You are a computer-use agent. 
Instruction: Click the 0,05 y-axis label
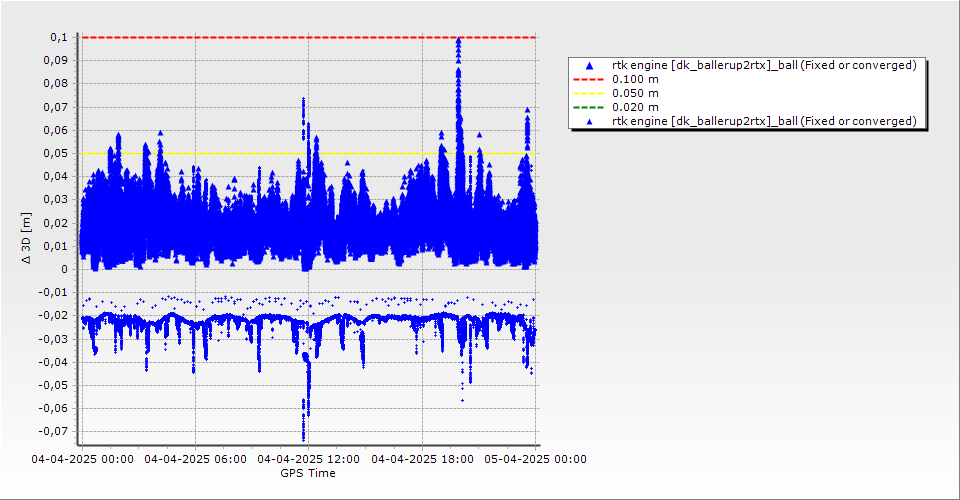(x=56, y=154)
